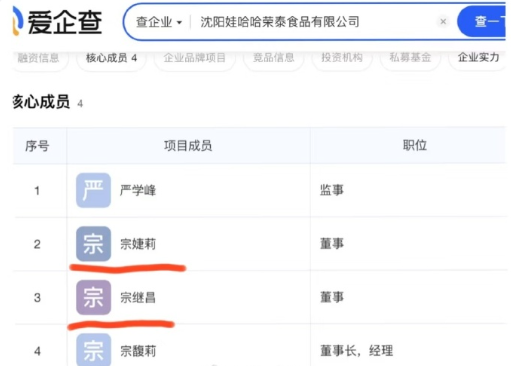Open the 竞品信息 tab
The width and height of the screenshot is (511, 366).
[x=273, y=58]
